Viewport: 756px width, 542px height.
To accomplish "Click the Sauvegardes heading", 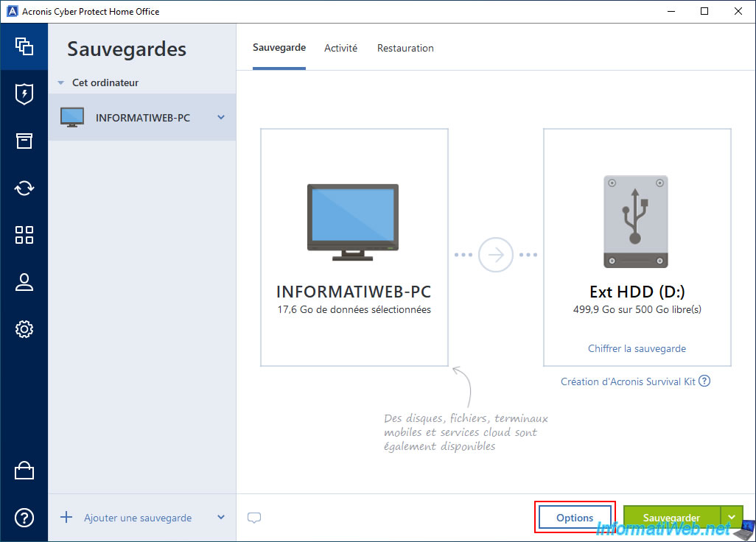I will (x=126, y=49).
